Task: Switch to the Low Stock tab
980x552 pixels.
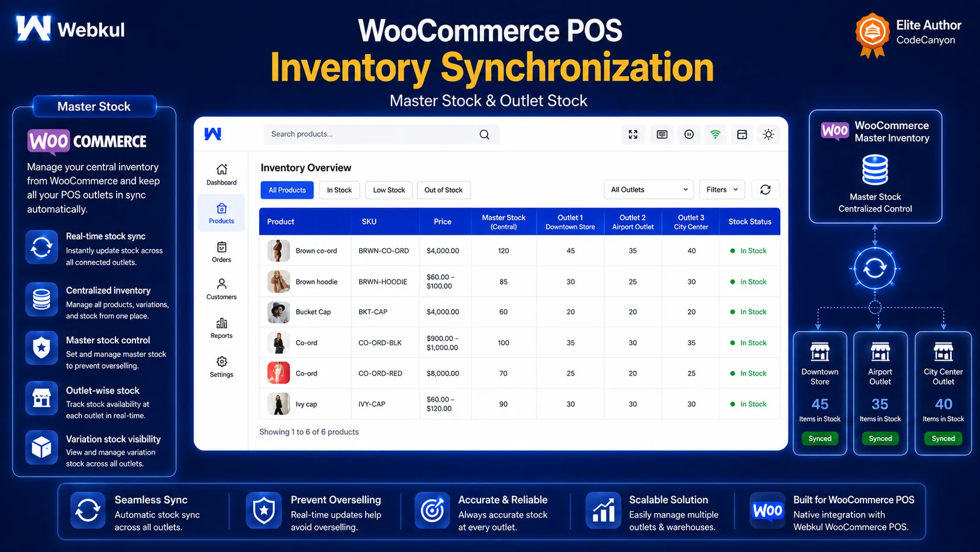Action: coord(389,190)
